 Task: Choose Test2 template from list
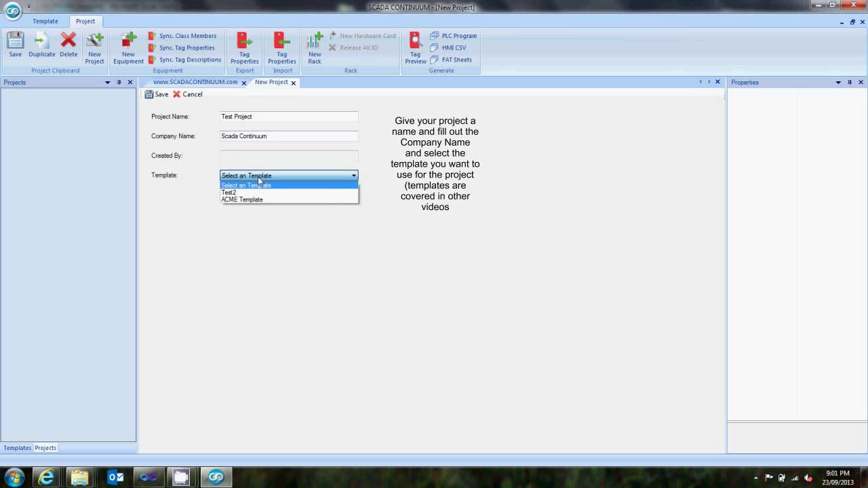289,192
